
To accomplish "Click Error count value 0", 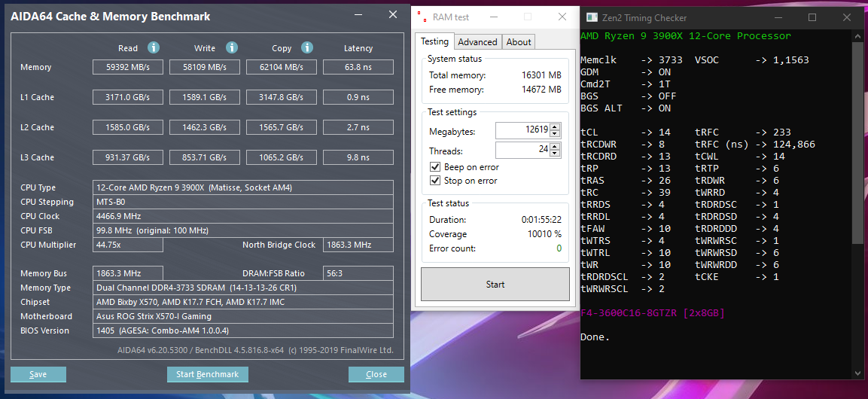I will point(559,248).
